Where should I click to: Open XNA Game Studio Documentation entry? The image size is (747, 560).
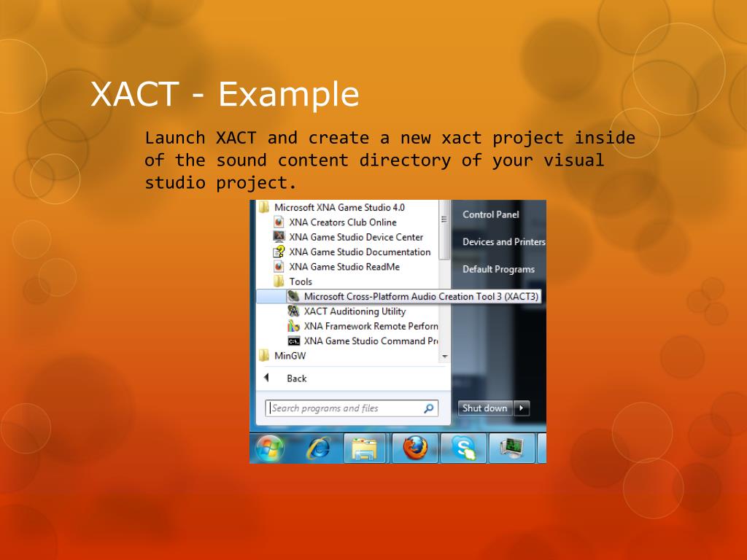point(360,252)
